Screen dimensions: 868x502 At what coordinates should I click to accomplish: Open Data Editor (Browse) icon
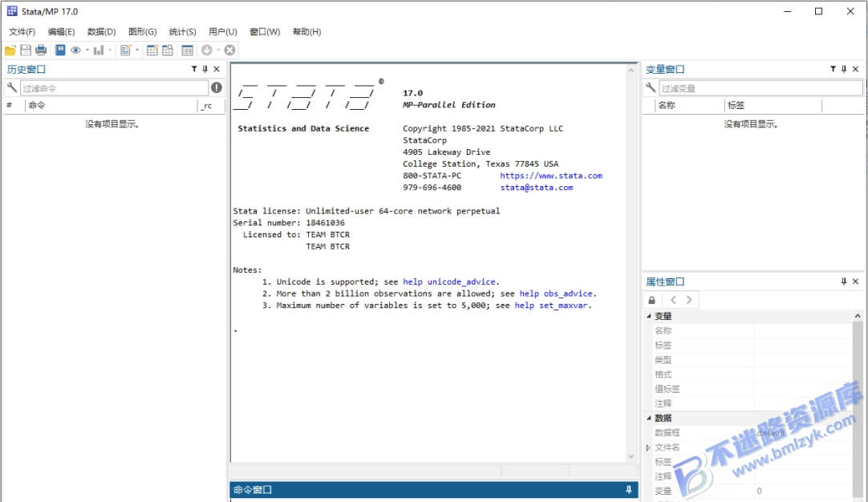[168, 51]
